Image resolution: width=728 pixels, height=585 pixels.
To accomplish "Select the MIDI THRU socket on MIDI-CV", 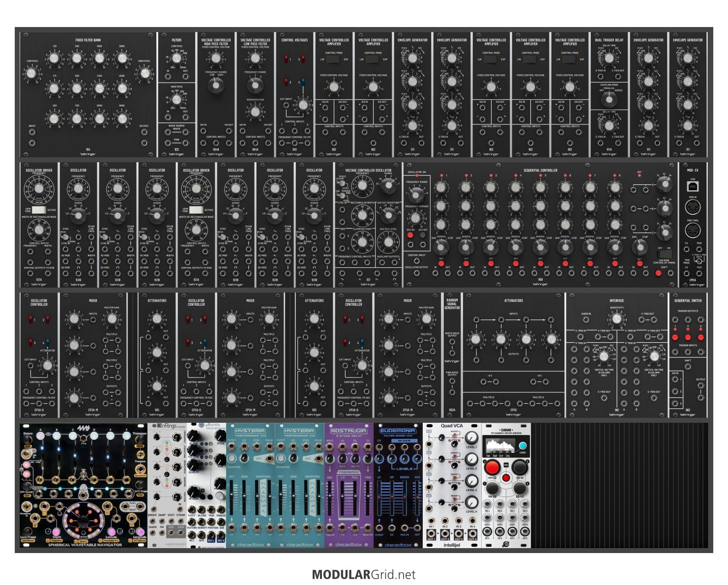I will click(693, 231).
